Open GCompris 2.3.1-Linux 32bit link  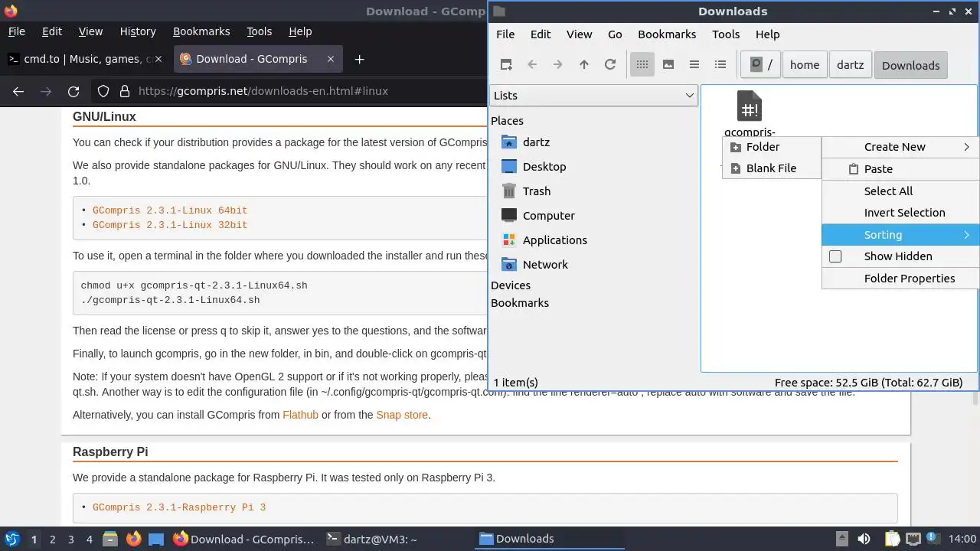click(170, 225)
